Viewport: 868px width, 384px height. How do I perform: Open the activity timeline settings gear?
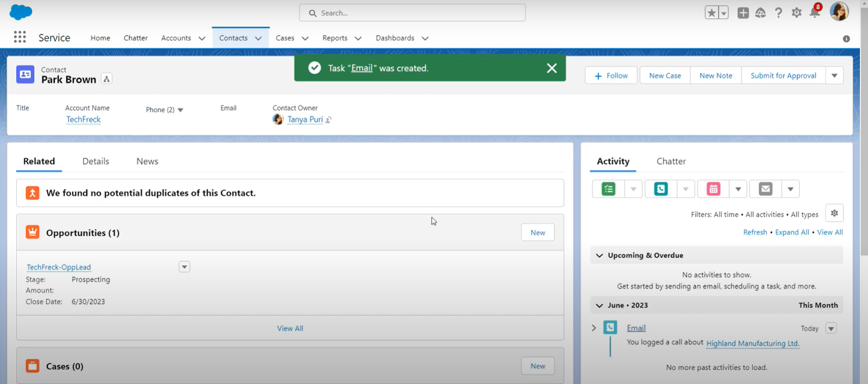(834, 213)
